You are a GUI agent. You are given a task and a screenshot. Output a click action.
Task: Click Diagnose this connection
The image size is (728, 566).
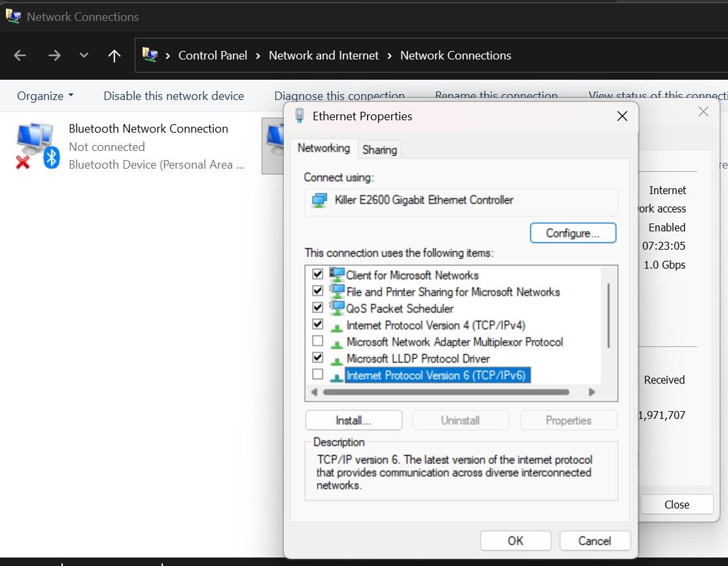click(x=339, y=95)
